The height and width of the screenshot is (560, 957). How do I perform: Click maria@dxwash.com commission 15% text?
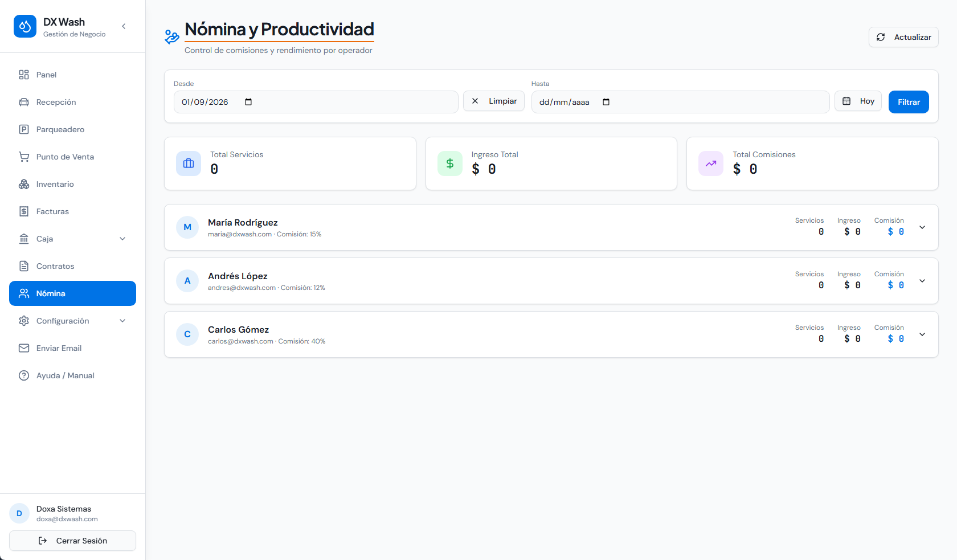pos(264,234)
